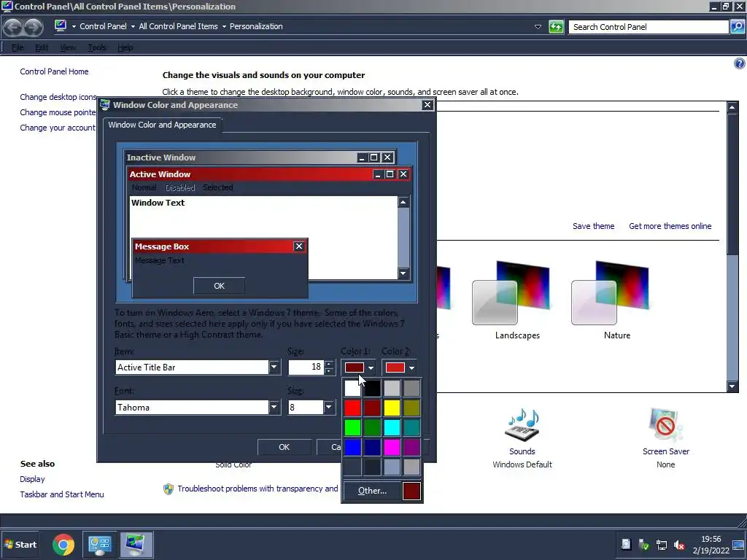
Task: Click the search magnifier icon
Action: (737, 27)
